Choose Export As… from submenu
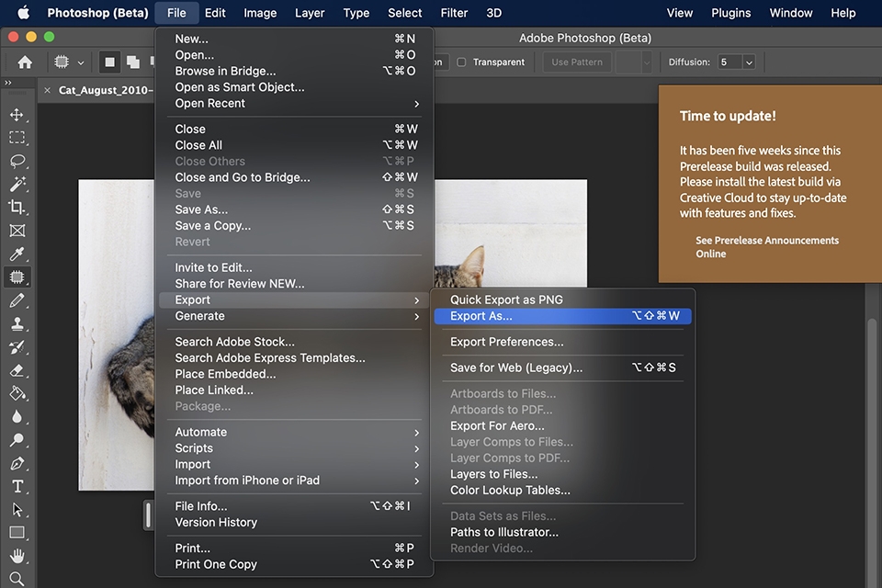 (562, 316)
